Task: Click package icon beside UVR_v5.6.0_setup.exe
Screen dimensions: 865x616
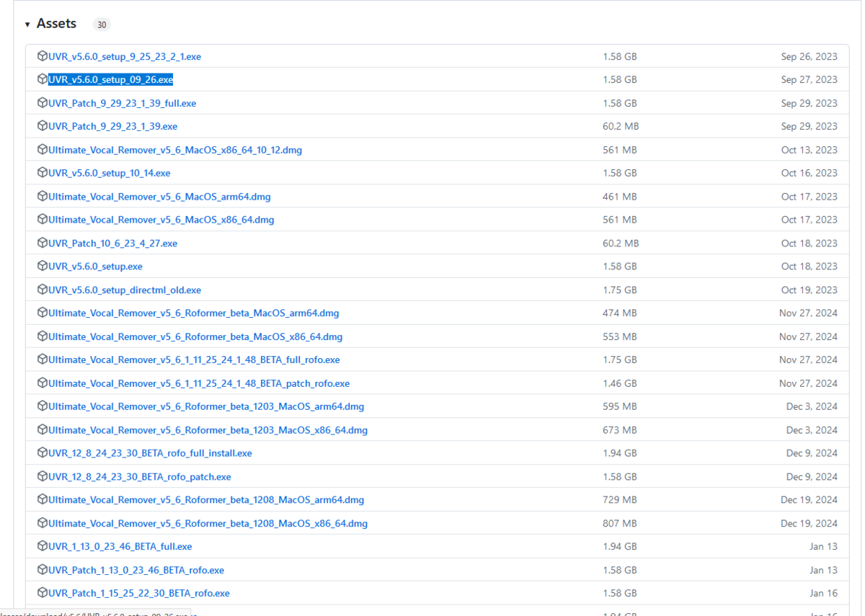Action: (x=43, y=267)
